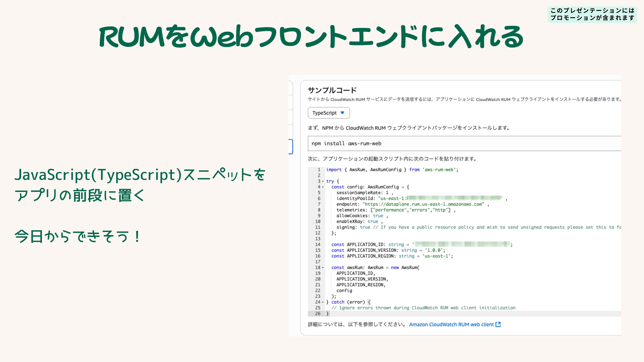Click the APPLICATION_VERSION, argument on line 20
This screenshot has width=644, height=362.
[x=362, y=279]
